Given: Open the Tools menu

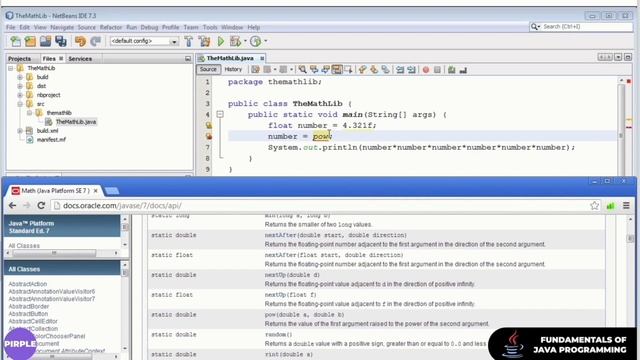Looking at the screenshot, I should click(x=210, y=27).
